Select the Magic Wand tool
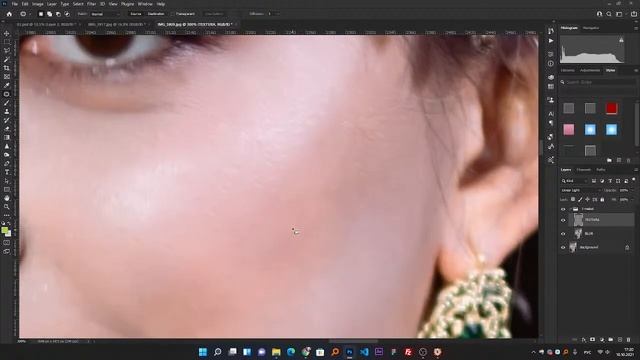640x360 pixels. pyautogui.click(x=7, y=59)
